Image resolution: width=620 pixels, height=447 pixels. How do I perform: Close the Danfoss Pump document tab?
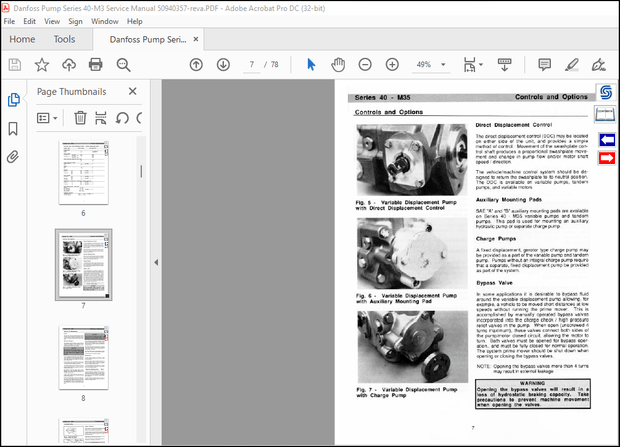click(x=196, y=39)
